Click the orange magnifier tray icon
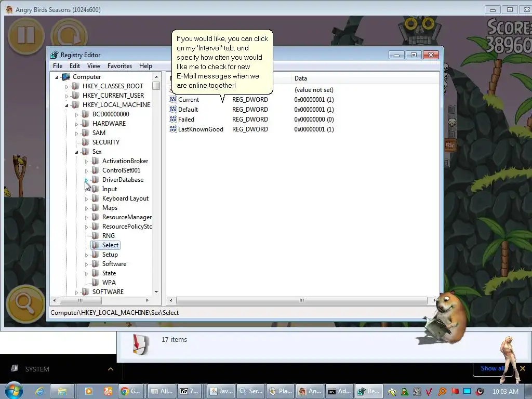Viewport: 532px width, 399px height. click(x=442, y=392)
